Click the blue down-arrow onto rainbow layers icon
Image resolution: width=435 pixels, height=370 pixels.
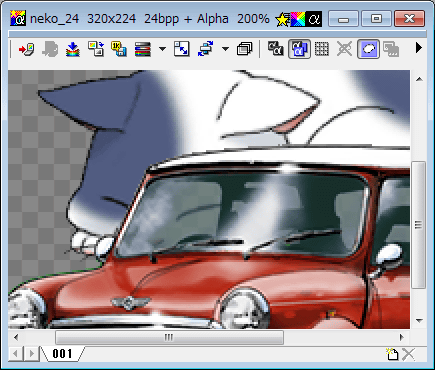point(73,49)
